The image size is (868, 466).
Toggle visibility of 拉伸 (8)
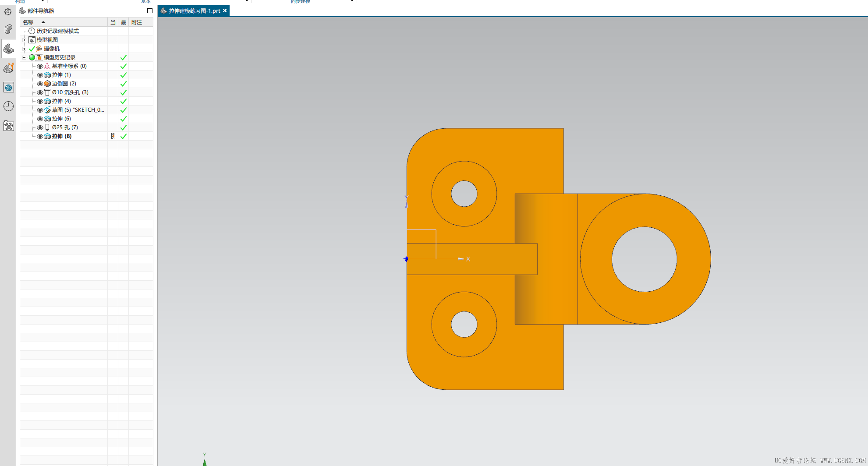click(x=40, y=136)
